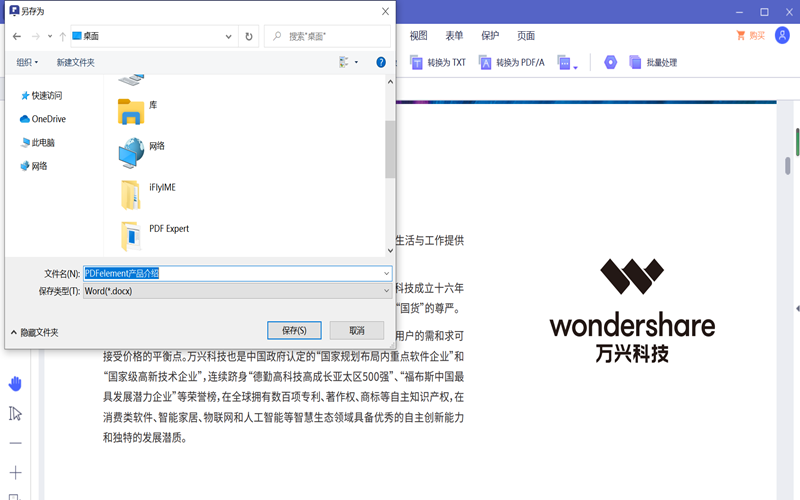Image resolution: width=800 pixels, height=500 pixels.
Task: Click the 保存(S) button
Action: click(301, 330)
